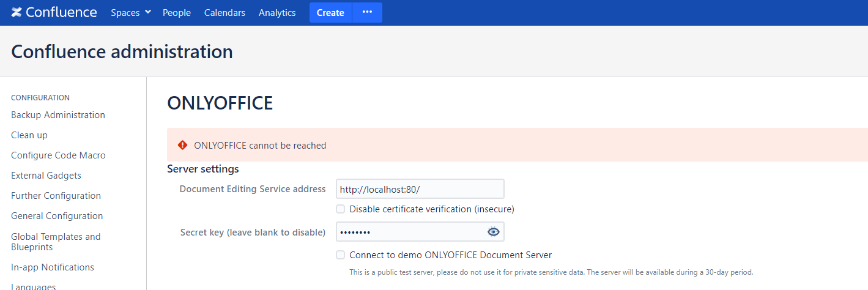Image resolution: width=868 pixels, height=290 pixels.
Task: Open In-app Notifications
Action: click(53, 267)
